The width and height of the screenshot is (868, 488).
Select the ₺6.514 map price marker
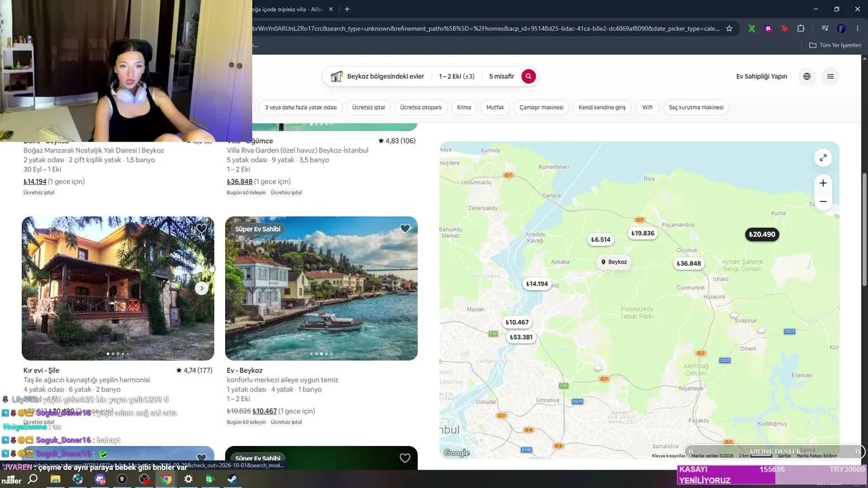[x=600, y=239]
